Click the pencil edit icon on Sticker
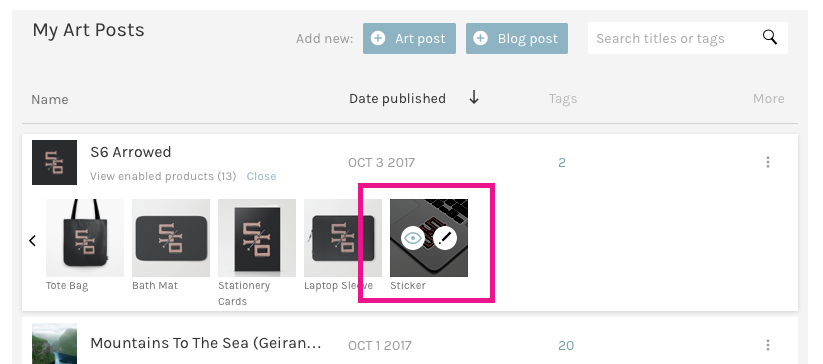This screenshot has width=823, height=364. tap(445, 238)
